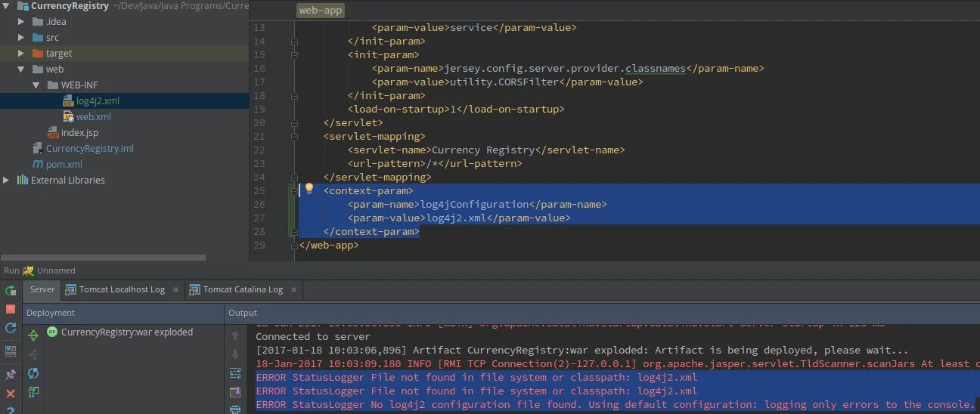
Task: Click the Down the stack trace arrow
Action: 235,354
